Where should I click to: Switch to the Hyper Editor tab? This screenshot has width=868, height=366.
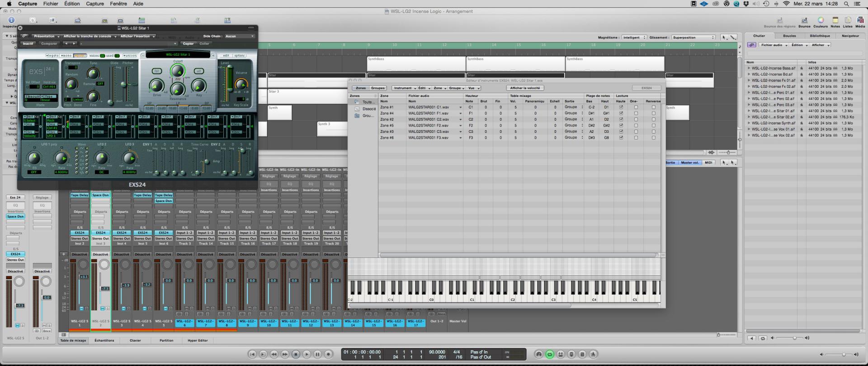[x=198, y=340]
